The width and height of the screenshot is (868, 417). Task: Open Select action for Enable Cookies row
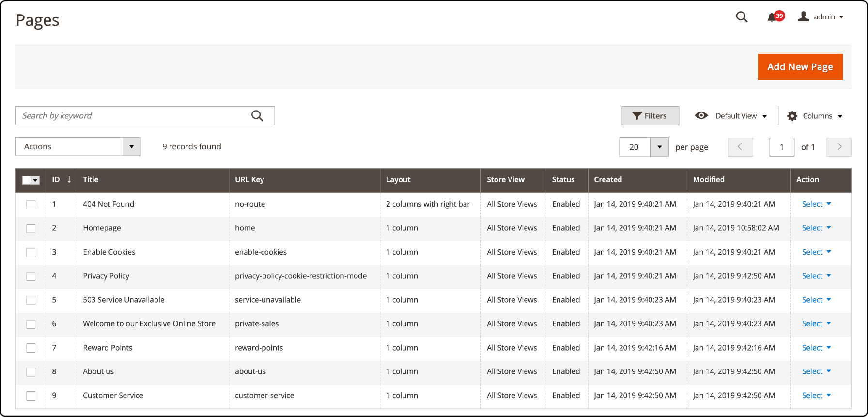pos(816,252)
